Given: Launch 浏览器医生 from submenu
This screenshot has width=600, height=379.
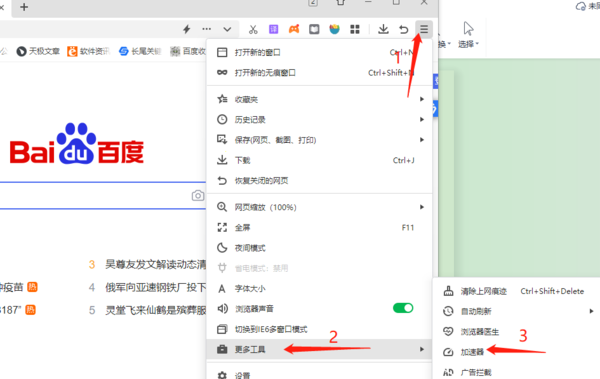Looking at the screenshot, I should coord(517,332).
